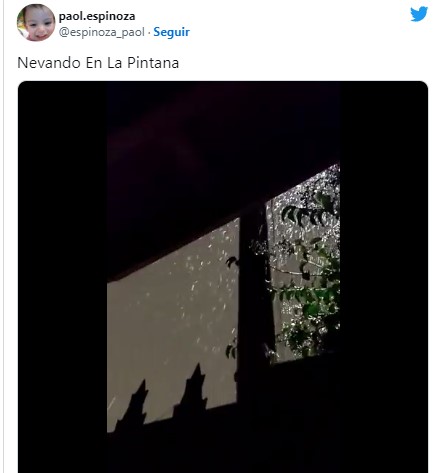Click the fern-like branch at top of plant
437x473 pixels.
[x=307, y=213]
